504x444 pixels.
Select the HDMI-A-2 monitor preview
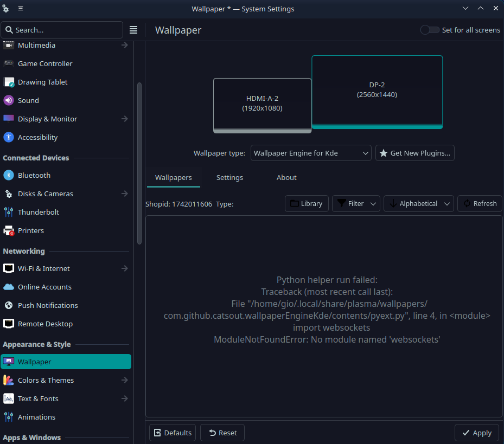coord(262,104)
